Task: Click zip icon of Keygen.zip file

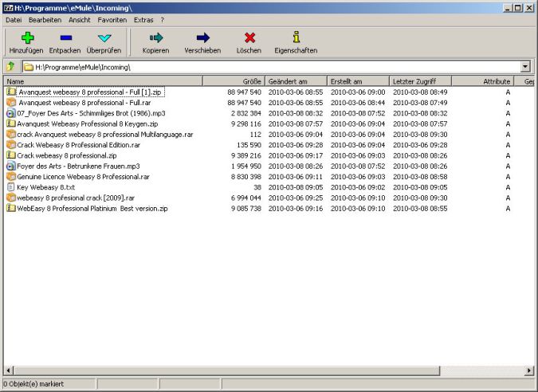Action: (x=11, y=123)
